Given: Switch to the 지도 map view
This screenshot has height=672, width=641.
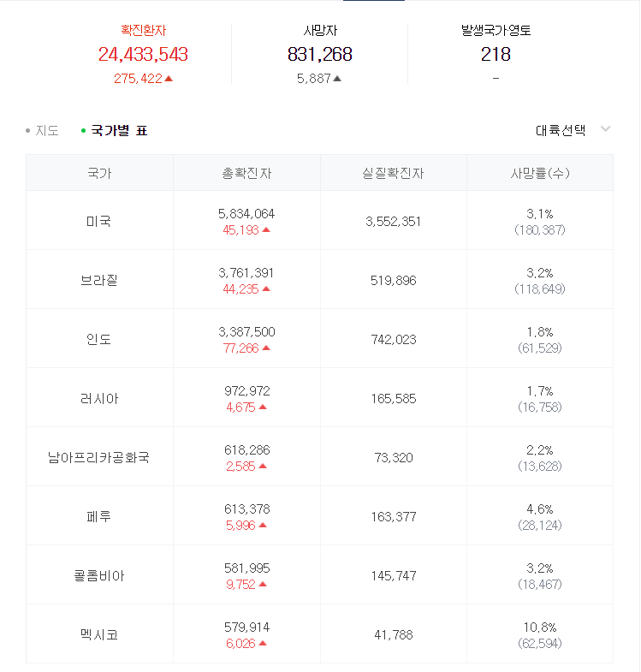Looking at the screenshot, I should point(46,131).
